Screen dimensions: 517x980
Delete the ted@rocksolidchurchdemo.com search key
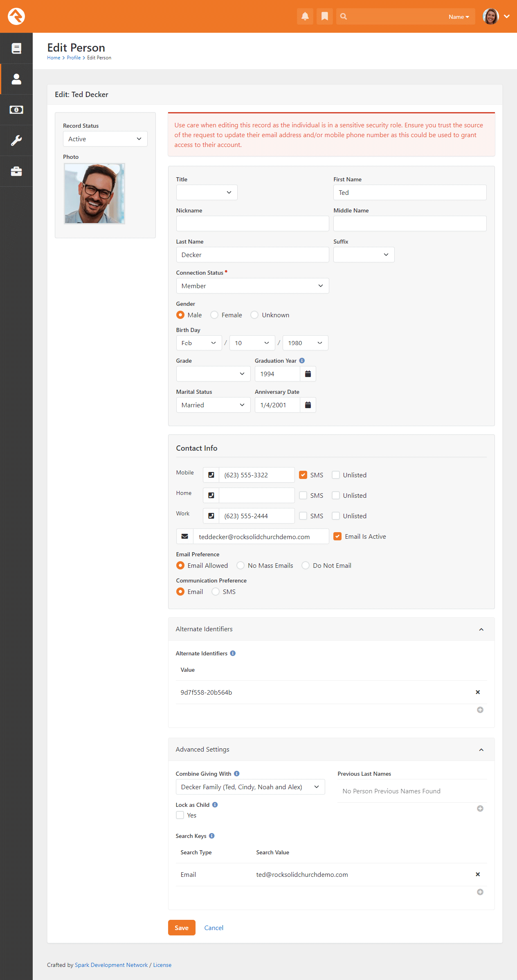point(478,874)
